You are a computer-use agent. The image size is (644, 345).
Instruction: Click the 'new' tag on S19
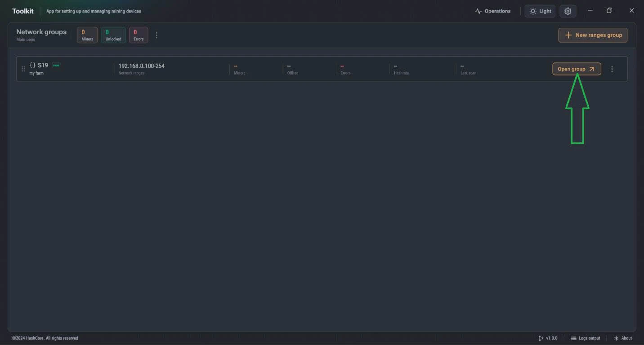(x=56, y=65)
